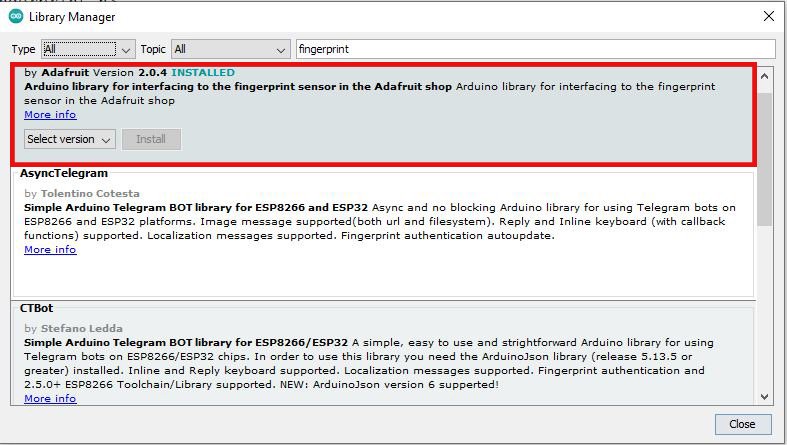
Task: Open More info link under CTBot
Action: point(50,398)
